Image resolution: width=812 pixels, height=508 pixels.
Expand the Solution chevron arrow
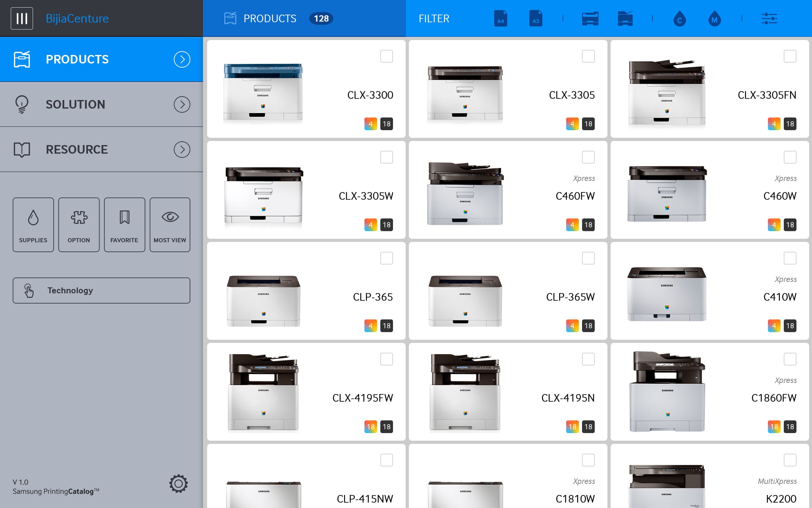click(182, 104)
